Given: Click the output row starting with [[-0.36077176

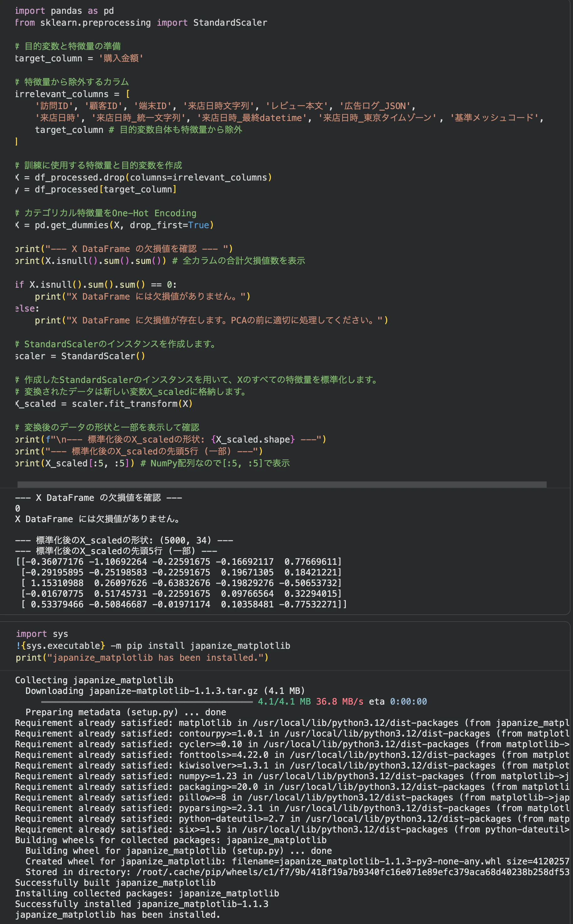Looking at the screenshot, I should [x=178, y=561].
